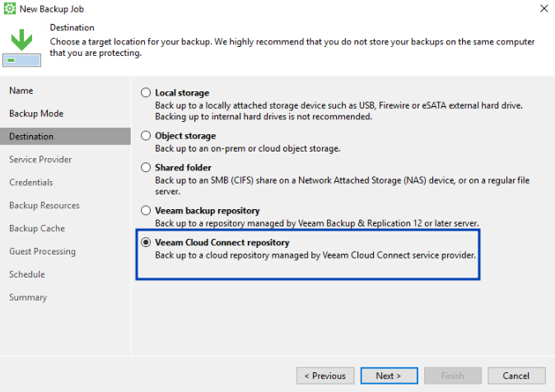Go to the Name wizard step
This screenshot has width=555, height=392.
(21, 91)
